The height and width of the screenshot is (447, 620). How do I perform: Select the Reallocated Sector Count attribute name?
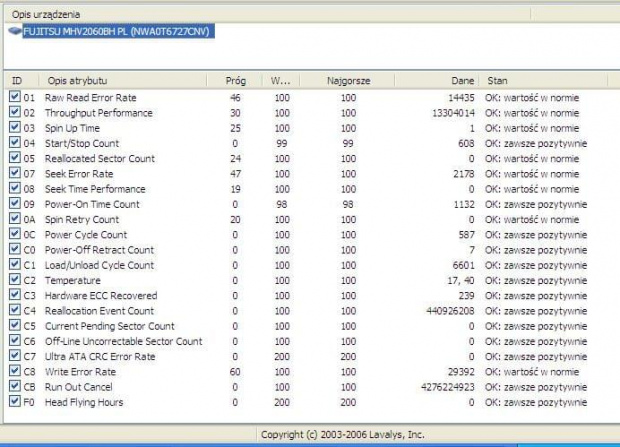(100, 159)
